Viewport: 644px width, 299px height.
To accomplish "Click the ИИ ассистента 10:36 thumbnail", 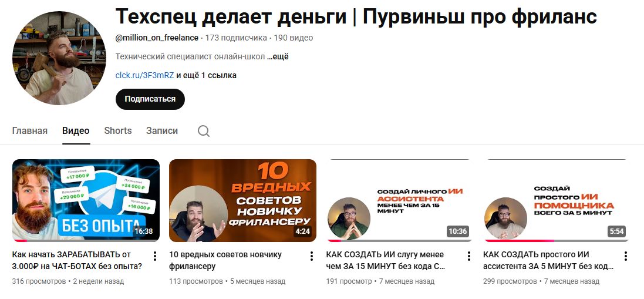I will 400,200.
